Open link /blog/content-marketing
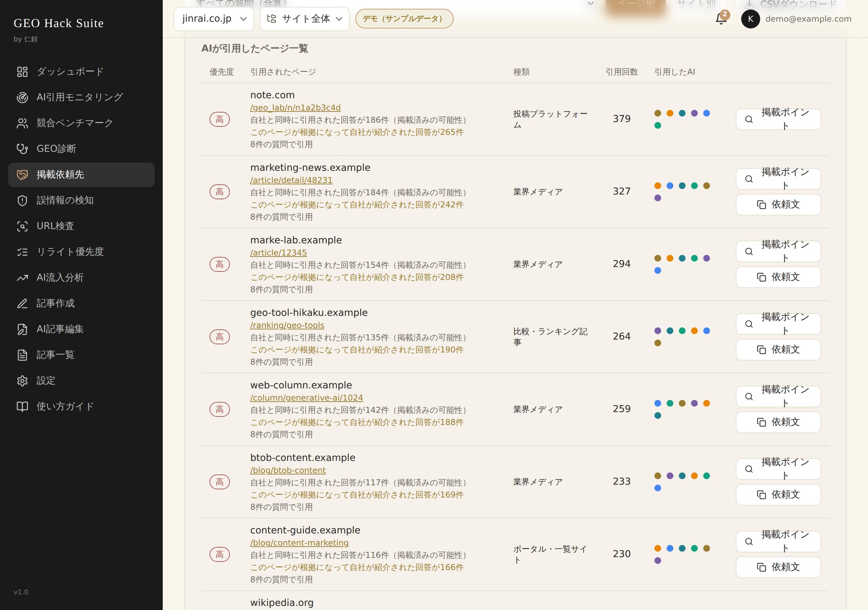The image size is (868, 610). coord(299,543)
